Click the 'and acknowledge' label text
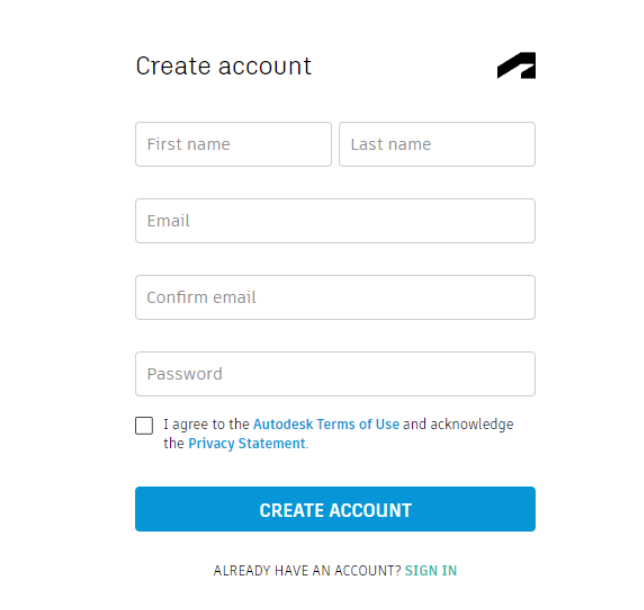644x610 pixels. [x=458, y=424]
